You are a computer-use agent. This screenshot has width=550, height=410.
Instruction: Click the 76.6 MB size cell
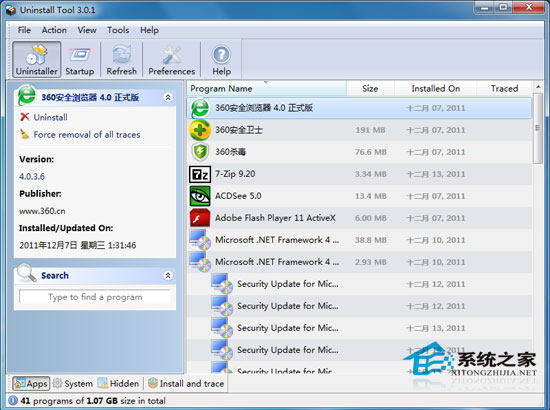point(370,152)
